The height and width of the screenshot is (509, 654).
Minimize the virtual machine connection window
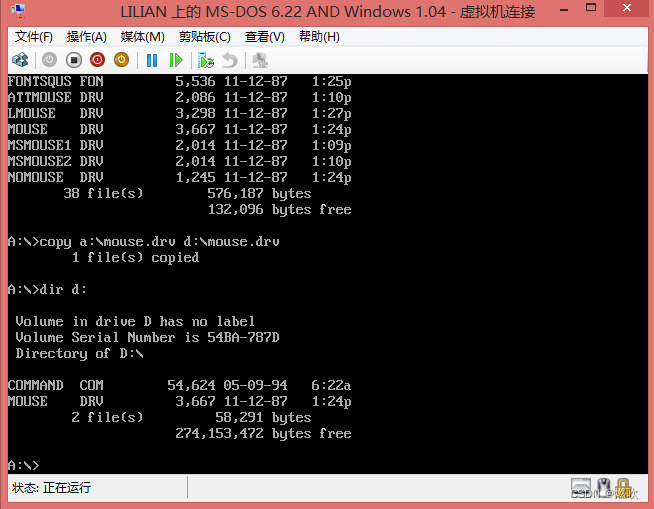564,9
